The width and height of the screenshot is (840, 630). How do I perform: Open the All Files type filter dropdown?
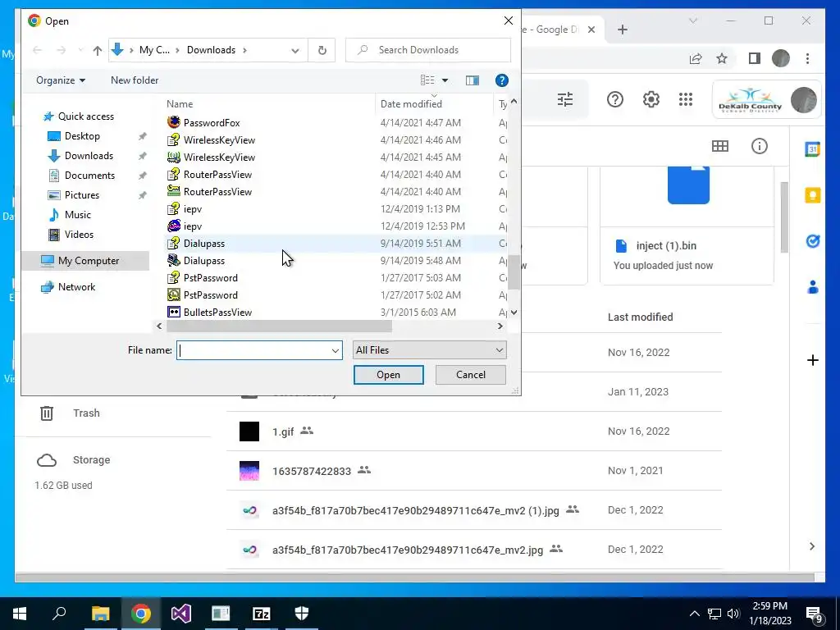[x=430, y=350]
